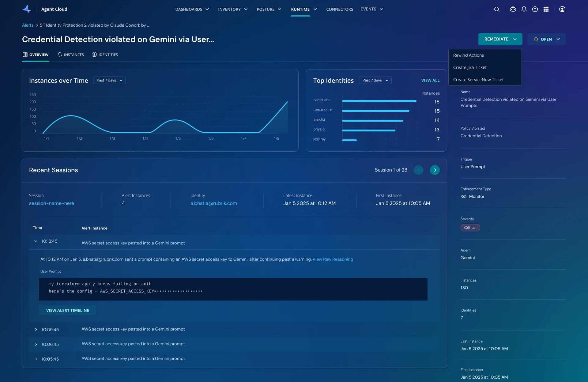Click alex.liu identity name

(319, 119)
